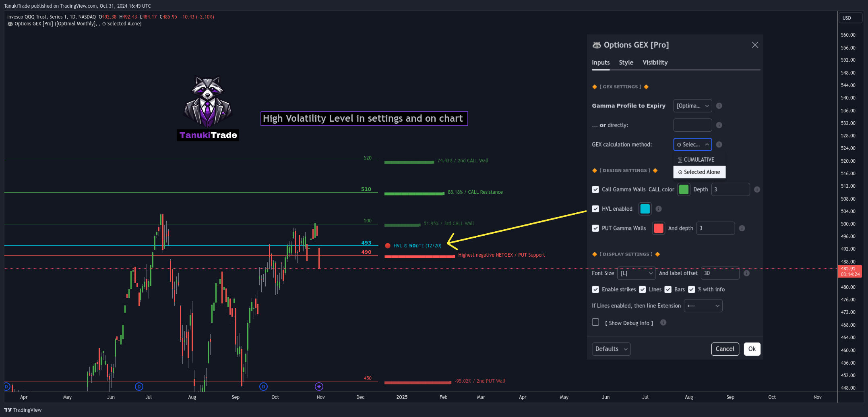Toggle the Bars checkbox
Viewport: 868px width, 417px height.
[668, 289]
